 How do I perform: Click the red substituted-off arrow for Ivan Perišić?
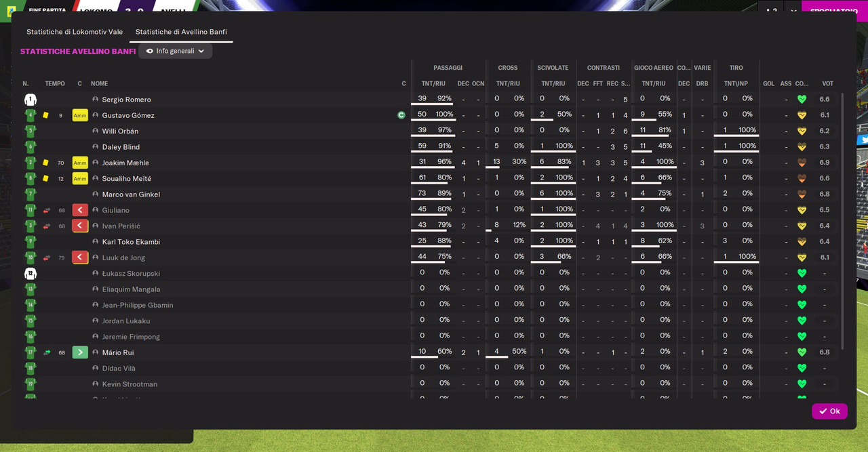click(80, 226)
